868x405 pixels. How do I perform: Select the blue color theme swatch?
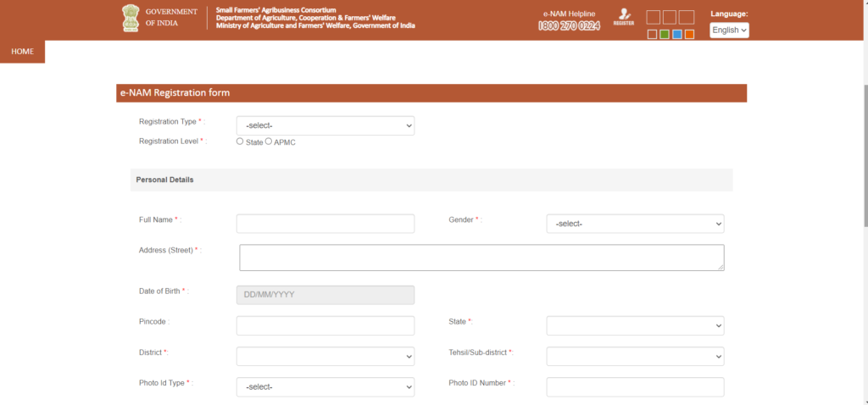pyautogui.click(x=676, y=34)
